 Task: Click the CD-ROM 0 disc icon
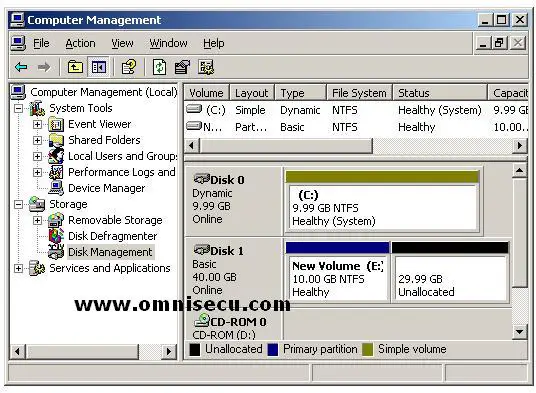point(202,321)
